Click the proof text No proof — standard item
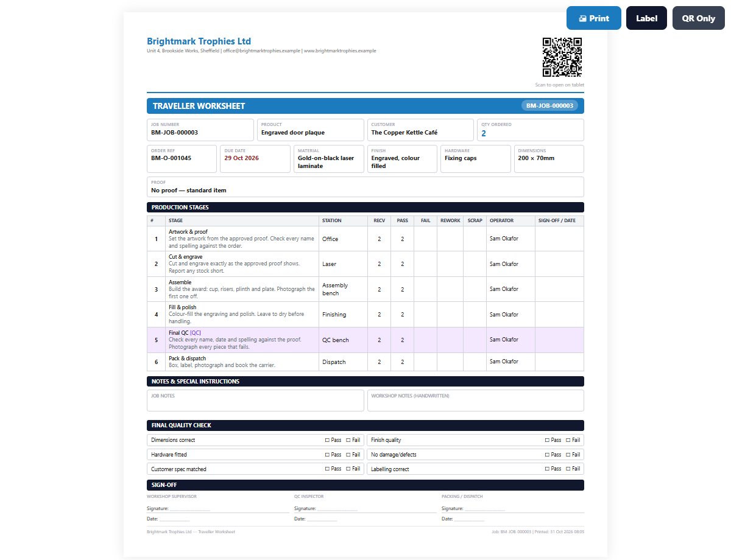 pyautogui.click(x=189, y=191)
